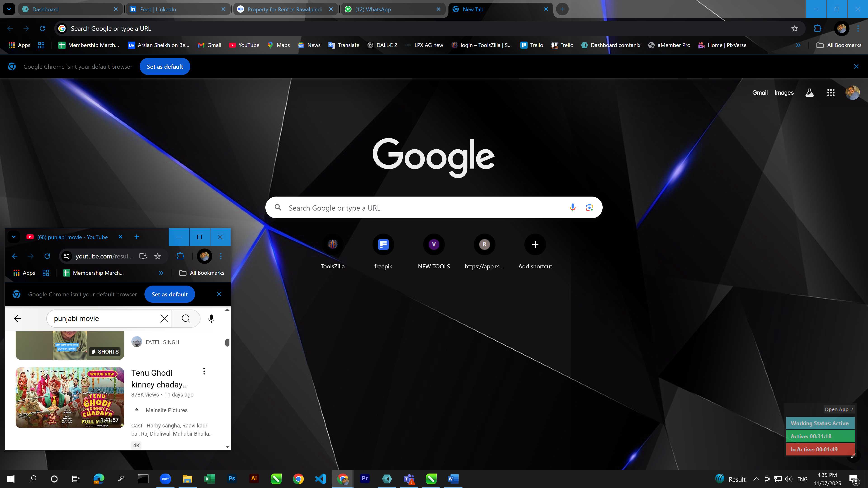Switch to Property for Rent in Rawalpindi tab
The width and height of the screenshot is (868, 488).
285,9
